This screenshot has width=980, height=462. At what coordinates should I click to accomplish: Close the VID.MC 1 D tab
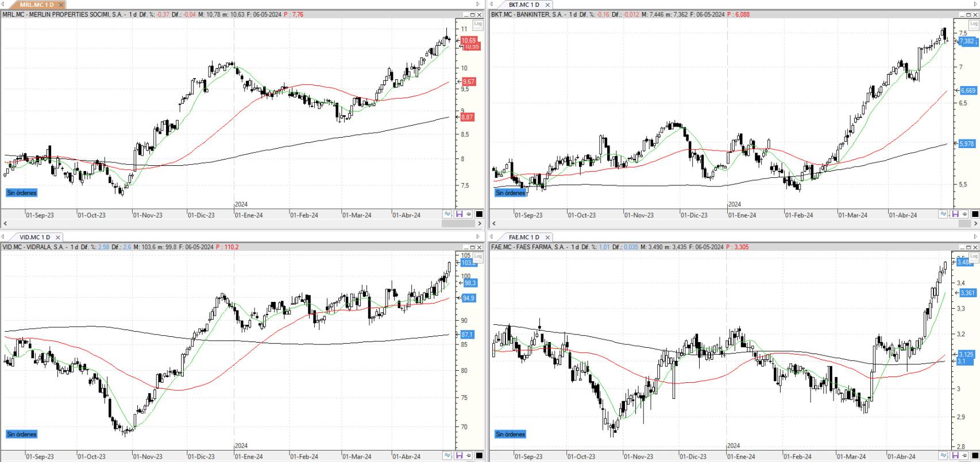(57, 237)
